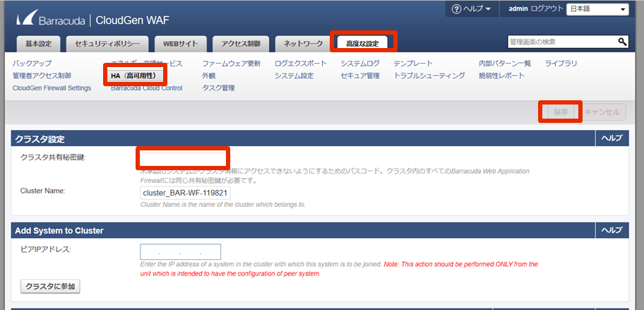
Task: Switch to the WEBサイト tab
Action: point(180,44)
